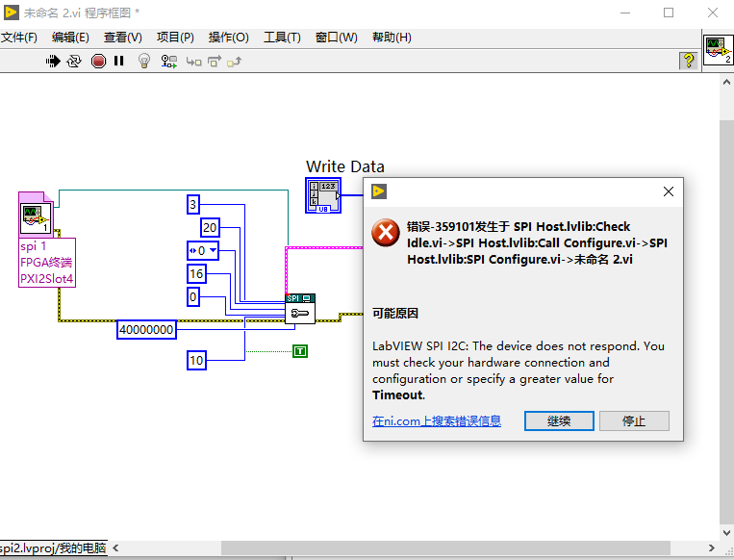Open the 项目(P) menu
Screen dimensions: 734x560
(175, 38)
